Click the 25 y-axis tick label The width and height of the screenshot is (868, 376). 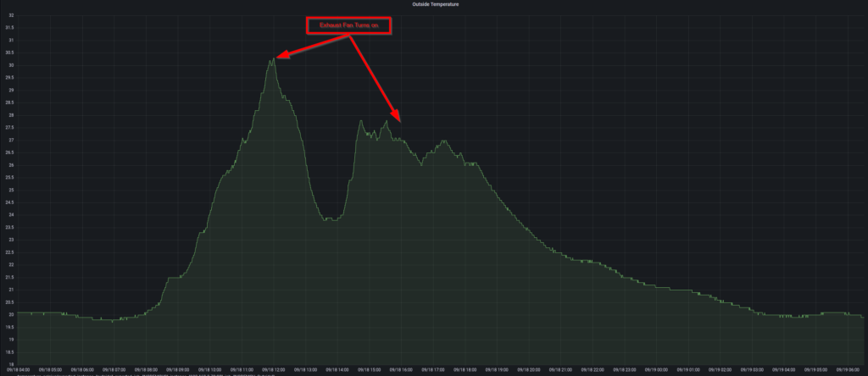[9, 190]
